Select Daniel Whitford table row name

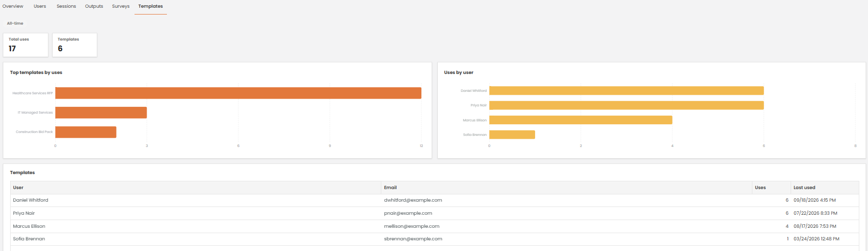[30, 200]
